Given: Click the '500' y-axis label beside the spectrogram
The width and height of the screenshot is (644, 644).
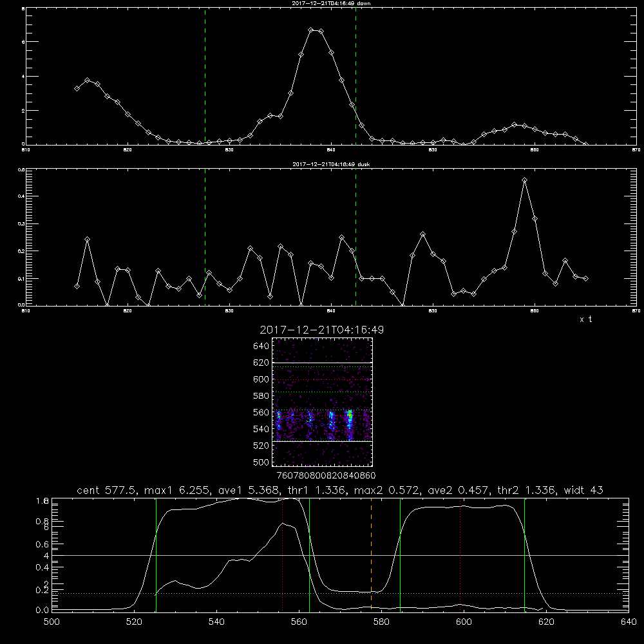Looking at the screenshot, I should [261, 462].
